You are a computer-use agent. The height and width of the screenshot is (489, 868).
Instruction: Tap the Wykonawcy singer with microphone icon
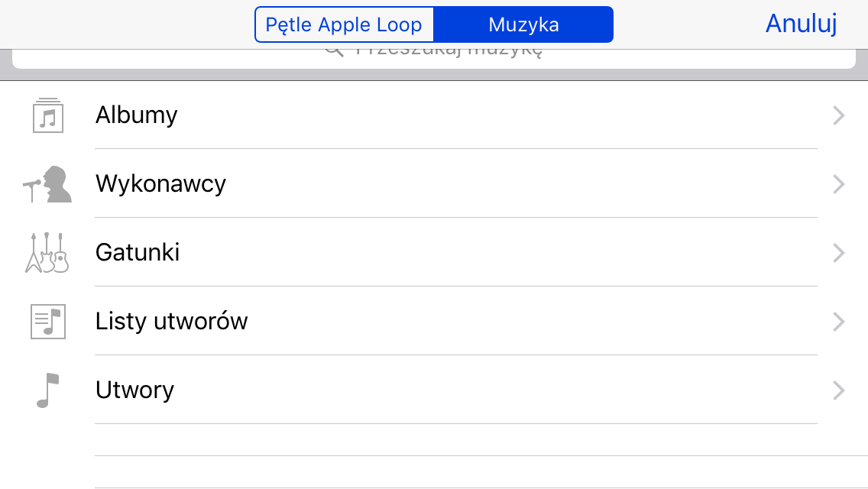[x=47, y=184]
